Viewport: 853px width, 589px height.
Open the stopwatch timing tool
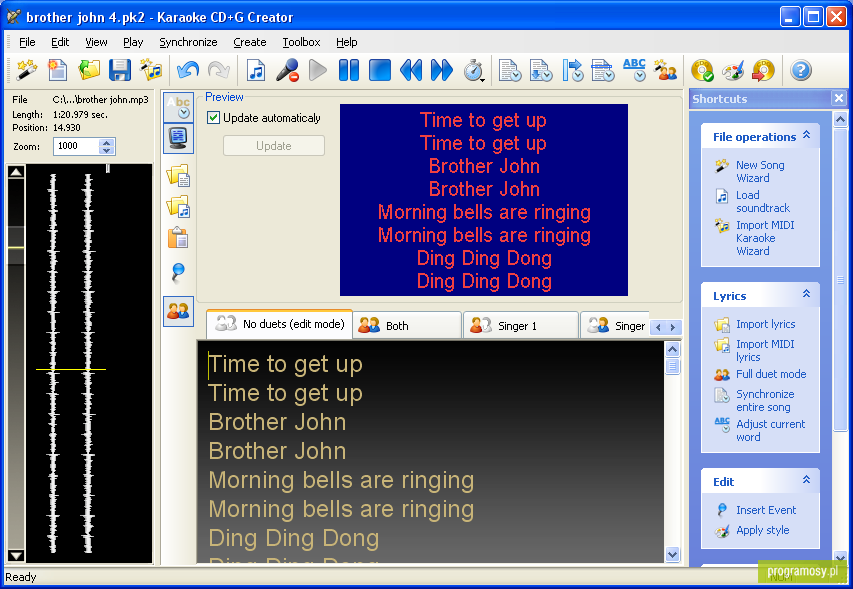click(474, 70)
